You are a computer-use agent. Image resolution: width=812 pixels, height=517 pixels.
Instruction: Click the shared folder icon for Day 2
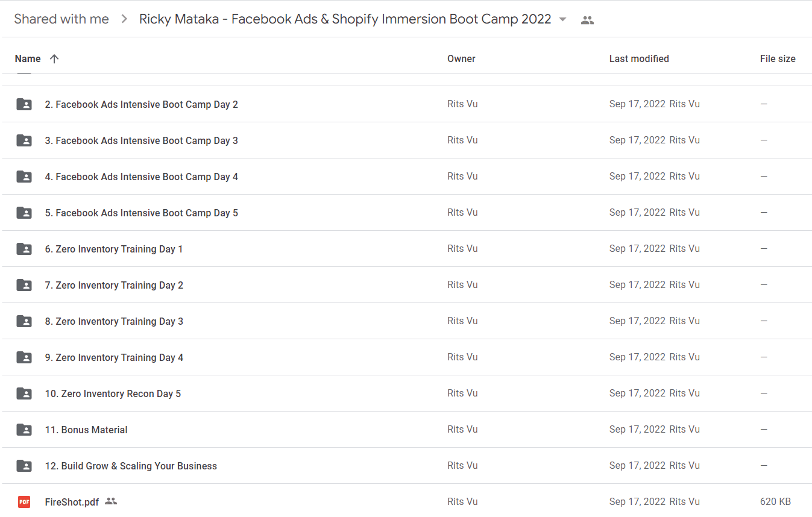[24, 104]
